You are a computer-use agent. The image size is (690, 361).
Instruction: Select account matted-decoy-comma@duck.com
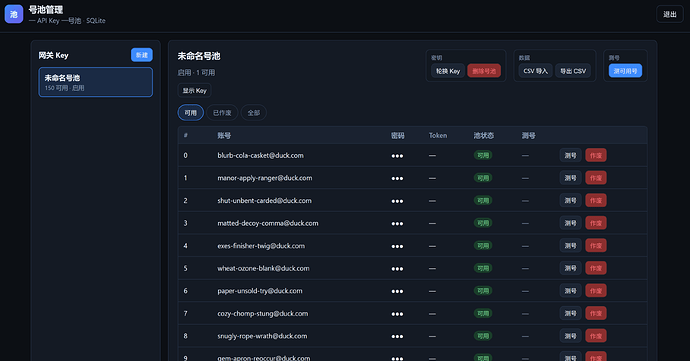pos(268,223)
